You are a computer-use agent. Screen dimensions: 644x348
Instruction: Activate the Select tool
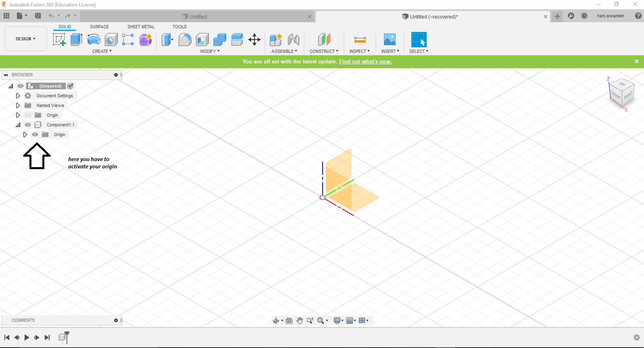[x=419, y=40]
